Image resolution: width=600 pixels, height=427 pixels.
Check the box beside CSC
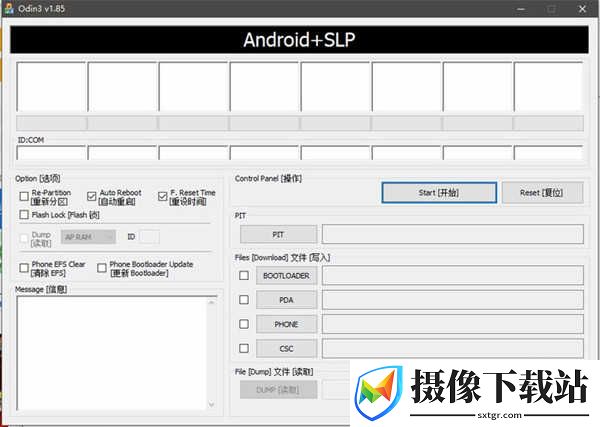(244, 348)
